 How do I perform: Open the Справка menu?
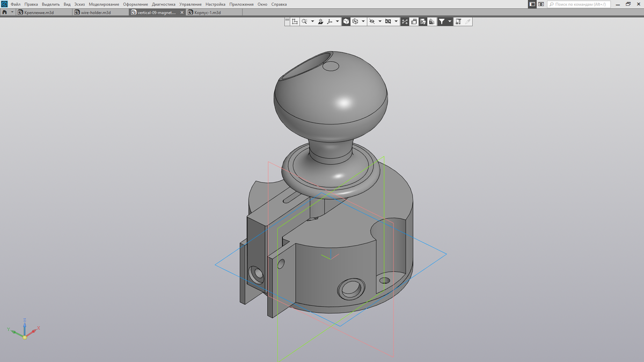(x=279, y=4)
